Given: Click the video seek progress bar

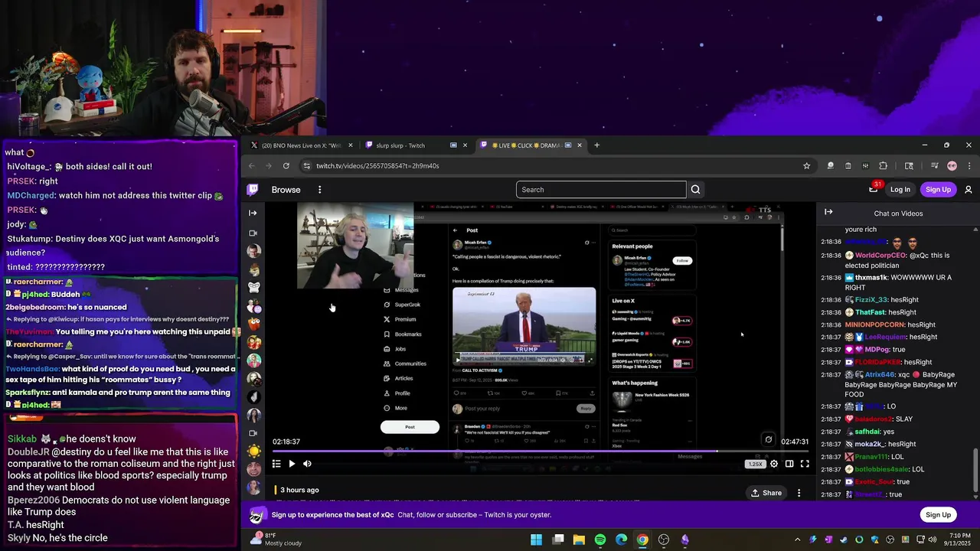Looking at the screenshot, I should pyautogui.click(x=540, y=452).
